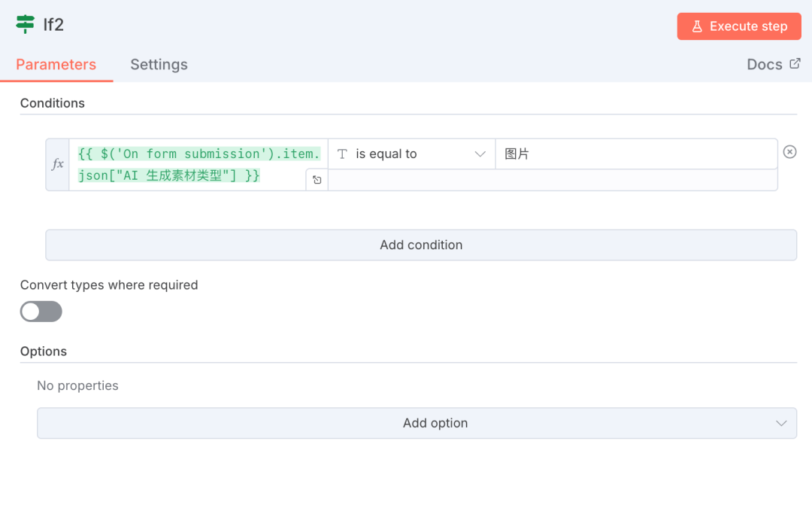Screen dimensions: 812x508
Task: Click the flask icon in Execute step
Action: pos(697,26)
